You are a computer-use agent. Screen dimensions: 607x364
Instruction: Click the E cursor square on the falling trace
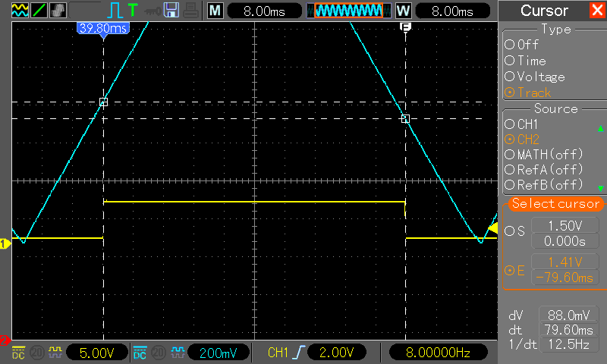(x=405, y=119)
